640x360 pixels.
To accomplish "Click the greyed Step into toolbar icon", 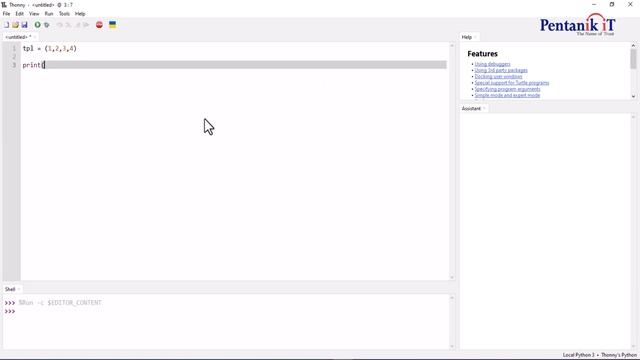I will tap(68, 25).
